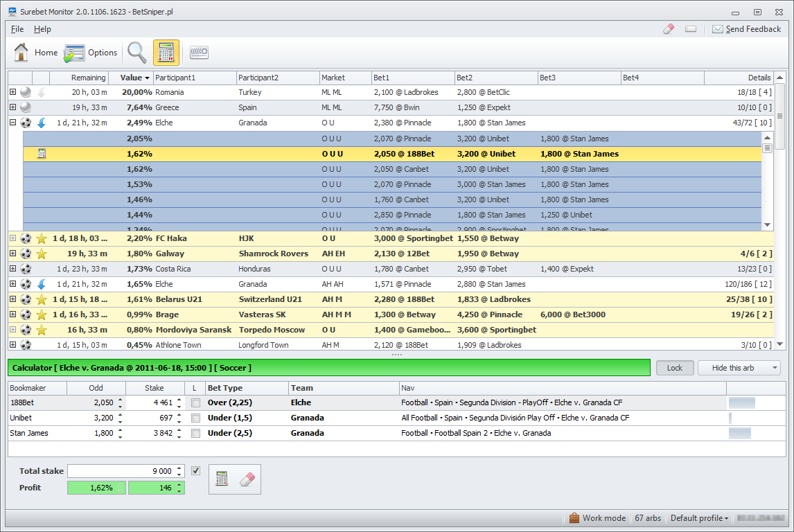
Task: Tick the L checkbox for Stan James
Action: point(195,434)
